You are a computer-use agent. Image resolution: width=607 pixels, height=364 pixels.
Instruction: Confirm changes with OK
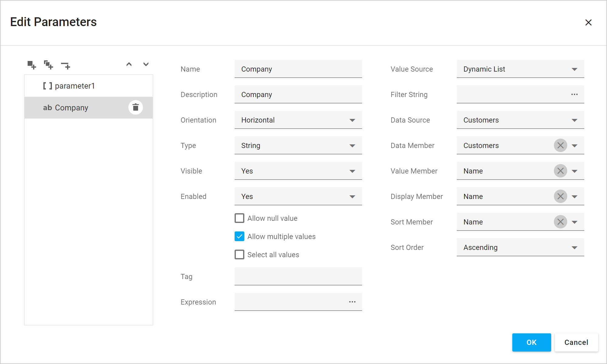click(x=531, y=342)
